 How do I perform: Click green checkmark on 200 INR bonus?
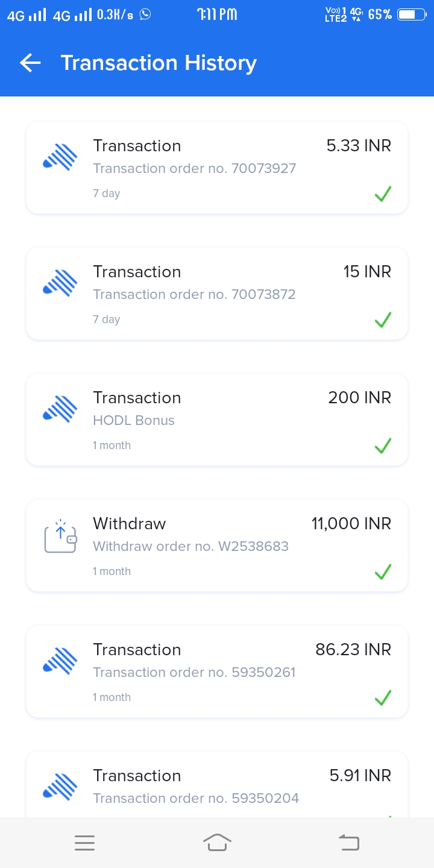point(383,445)
